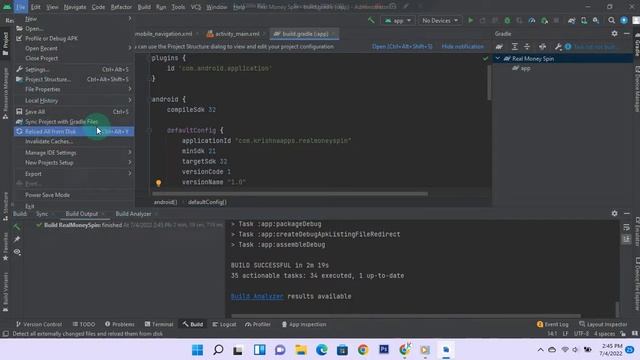Screen dimensions: 640x360
Task: Open the Sync tab in Build panel
Action: [x=42, y=213]
